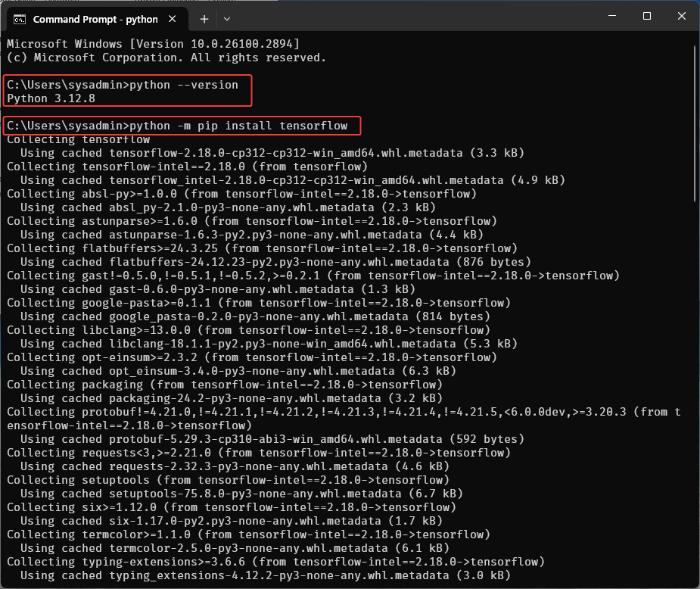Click the 'Collecting absl-py>=1.0.0' line
This screenshot has width=700, height=589.
pos(241,194)
